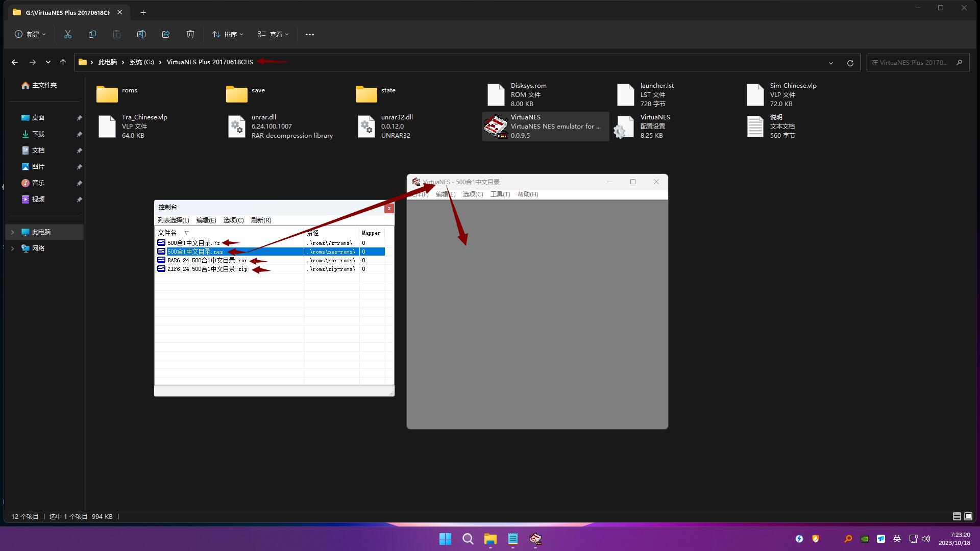Open taskbar Search magnifier
This screenshot has width=980, height=551.
pyautogui.click(x=468, y=539)
